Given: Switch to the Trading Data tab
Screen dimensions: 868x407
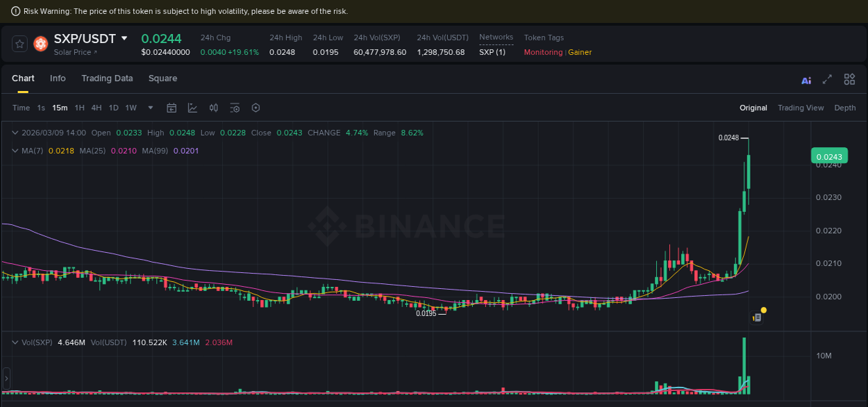Looking at the screenshot, I should [107, 78].
